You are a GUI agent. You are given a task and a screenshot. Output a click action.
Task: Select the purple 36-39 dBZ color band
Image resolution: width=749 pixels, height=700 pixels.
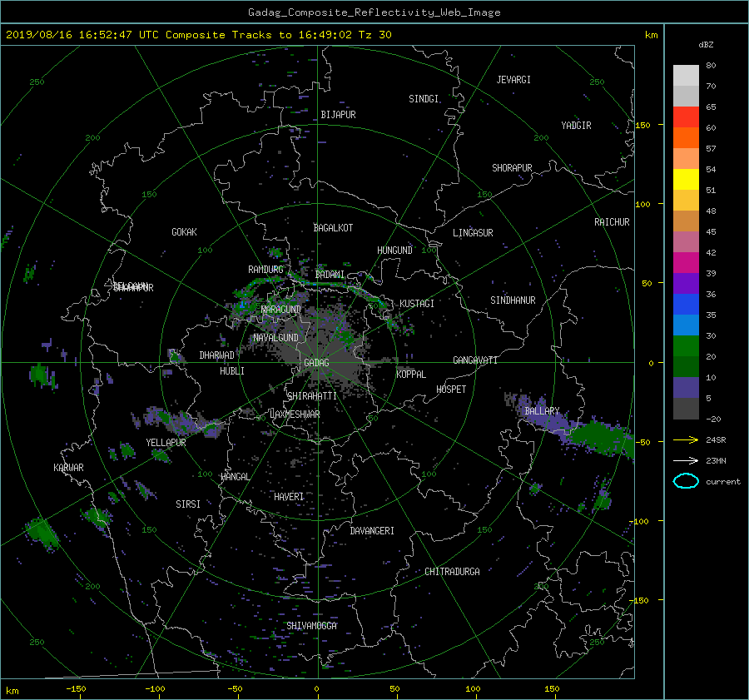coord(686,283)
